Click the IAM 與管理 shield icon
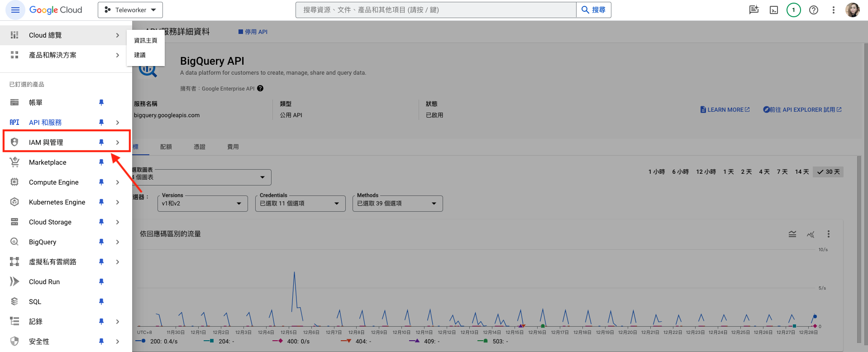Viewport: 868px width, 352px height. [x=14, y=143]
